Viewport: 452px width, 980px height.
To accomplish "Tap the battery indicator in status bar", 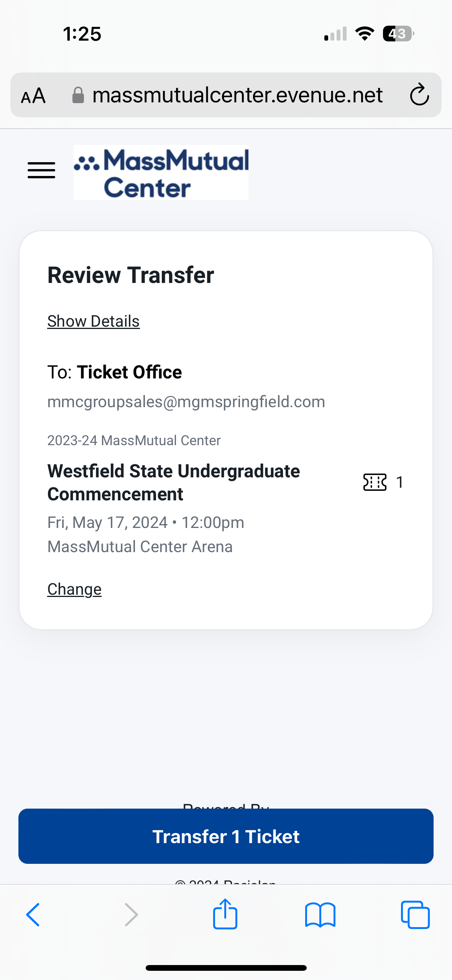I will click(x=398, y=34).
